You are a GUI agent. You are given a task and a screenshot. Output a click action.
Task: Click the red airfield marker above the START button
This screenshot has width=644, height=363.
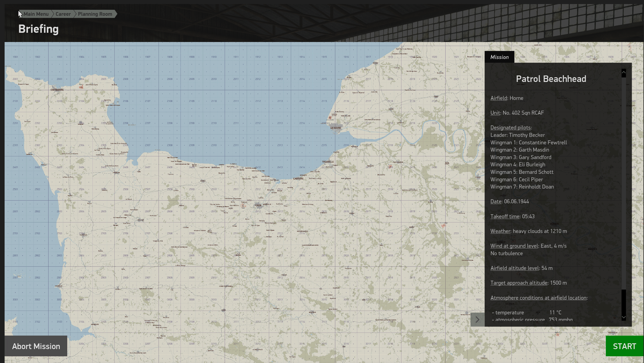(557, 334)
